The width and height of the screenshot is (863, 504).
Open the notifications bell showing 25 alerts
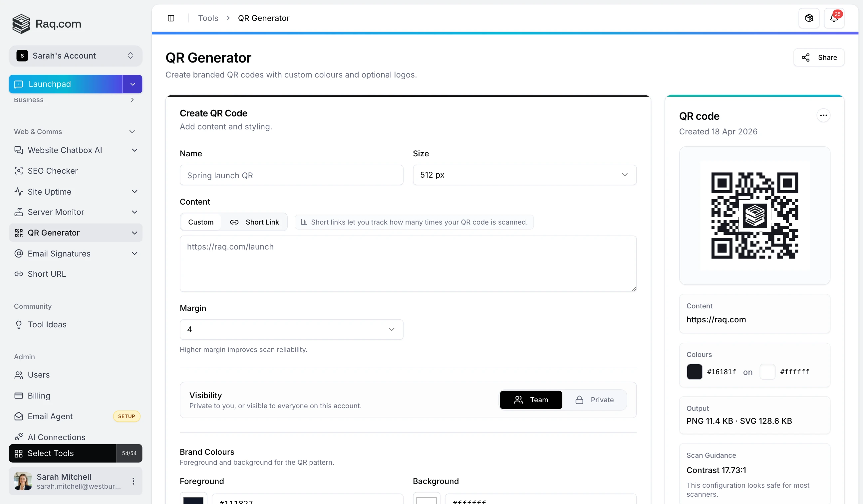834,18
